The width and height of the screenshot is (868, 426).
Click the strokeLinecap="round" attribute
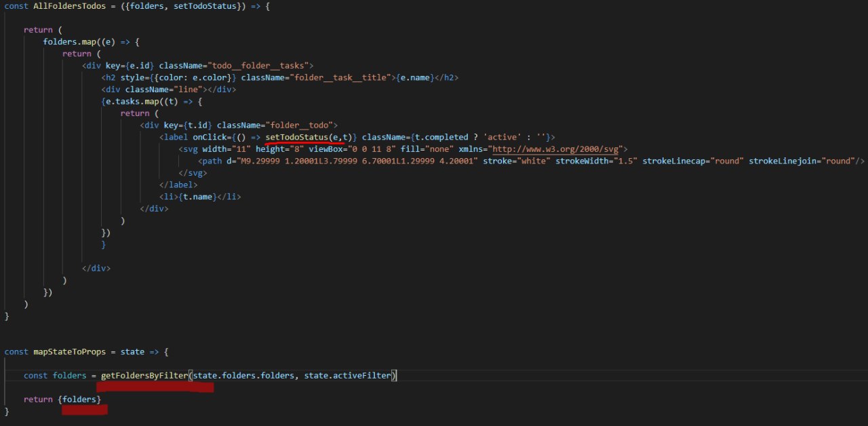tap(693, 161)
